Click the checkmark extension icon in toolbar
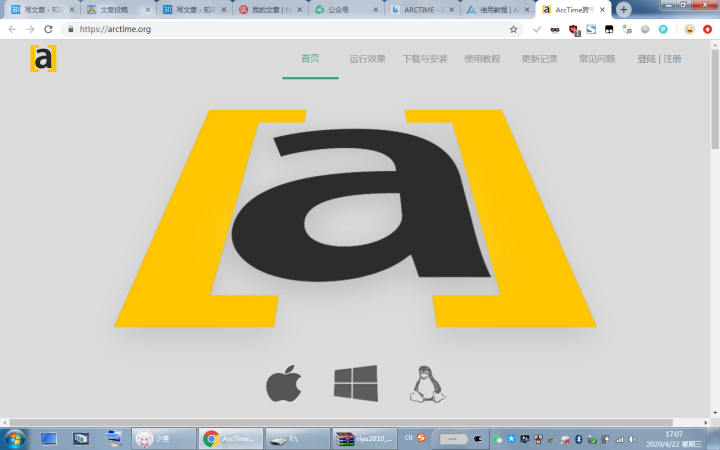The height and width of the screenshot is (450, 720). 537,29
